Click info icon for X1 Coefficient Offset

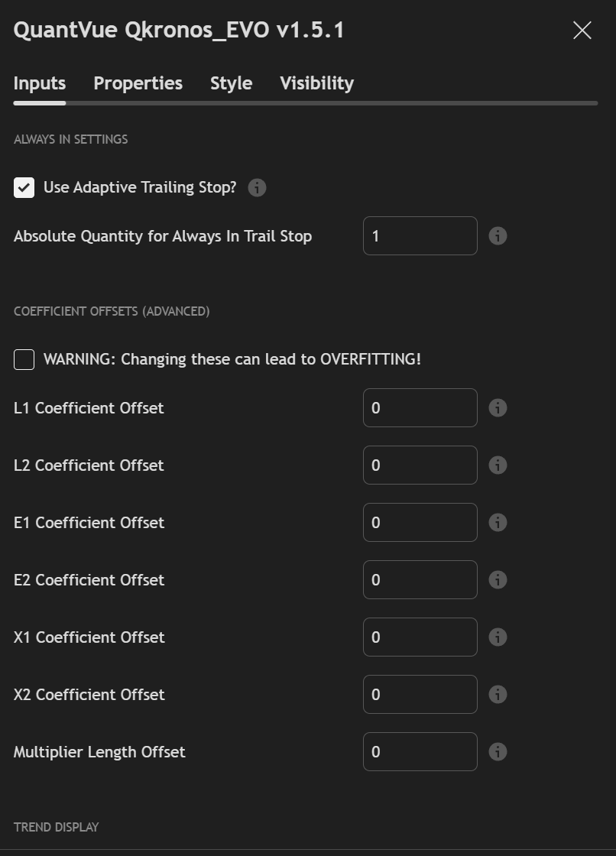point(498,637)
